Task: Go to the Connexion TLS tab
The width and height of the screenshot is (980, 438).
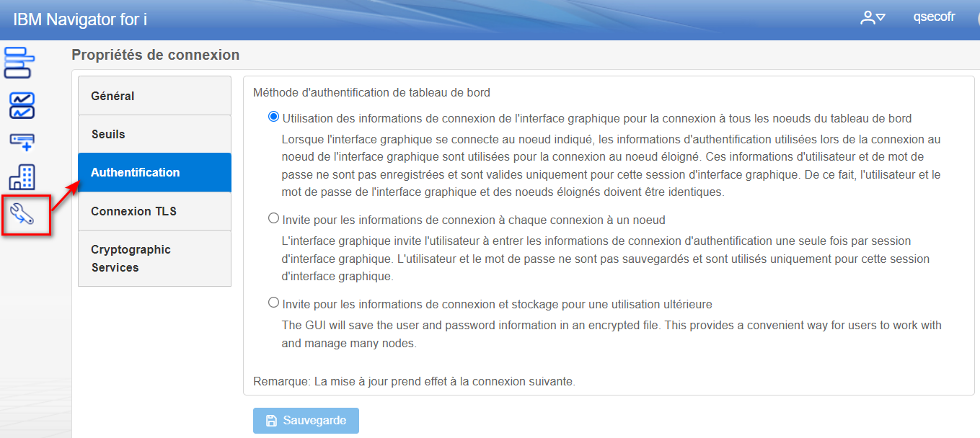Action: tap(154, 211)
